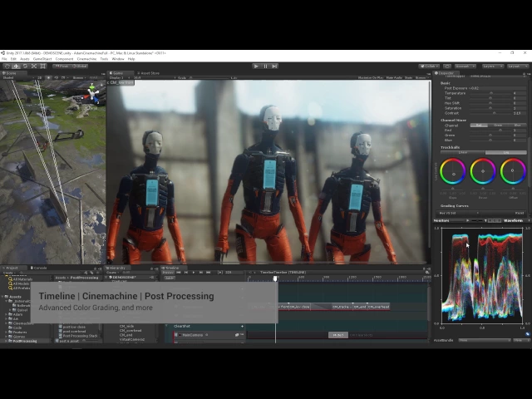This screenshot has width=532, height=399.
Task: Click the timeline playhead marker
Action: (275, 278)
